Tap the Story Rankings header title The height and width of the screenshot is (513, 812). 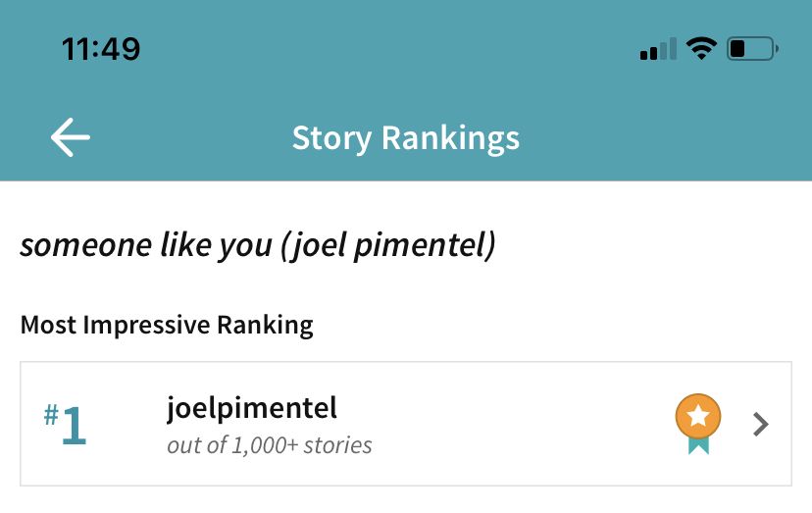pyautogui.click(x=405, y=138)
